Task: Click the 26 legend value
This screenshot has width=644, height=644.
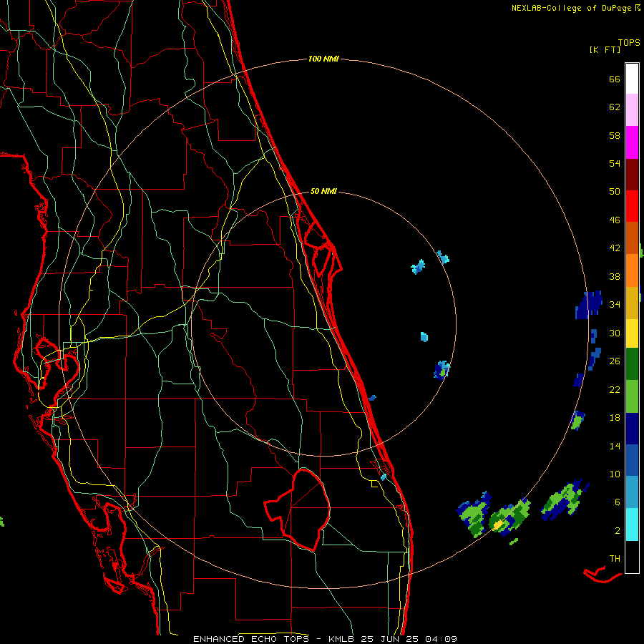Action: (x=615, y=361)
